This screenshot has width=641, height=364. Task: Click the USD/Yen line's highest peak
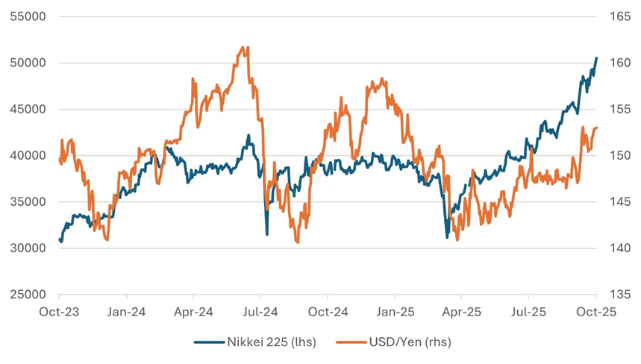pyautogui.click(x=245, y=47)
